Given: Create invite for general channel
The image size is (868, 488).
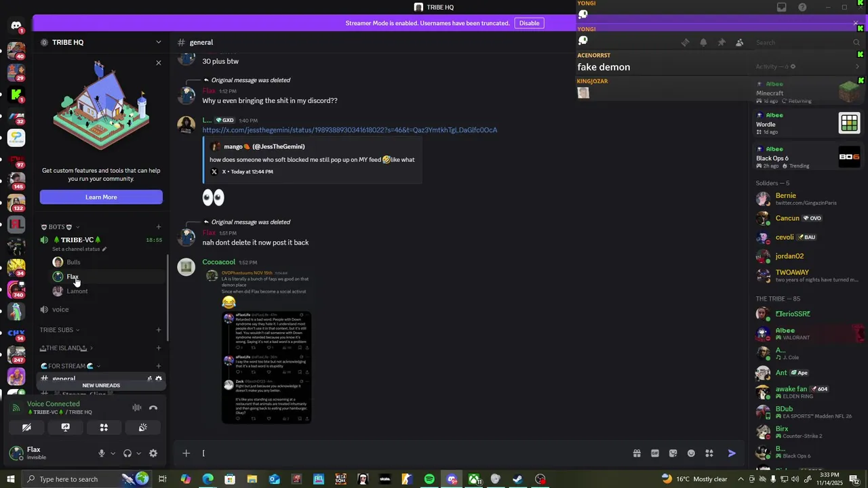Looking at the screenshot, I should tap(149, 379).
